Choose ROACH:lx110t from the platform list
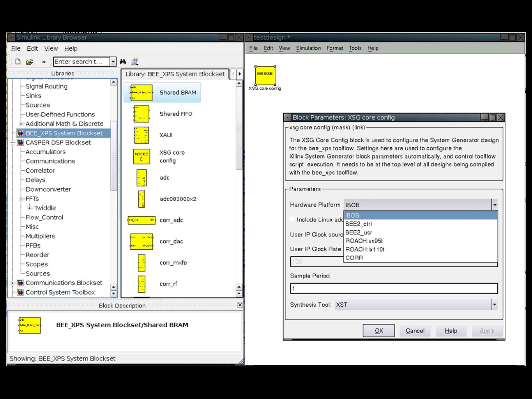Image resolution: width=532 pixels, height=399 pixels. pyautogui.click(x=421, y=249)
